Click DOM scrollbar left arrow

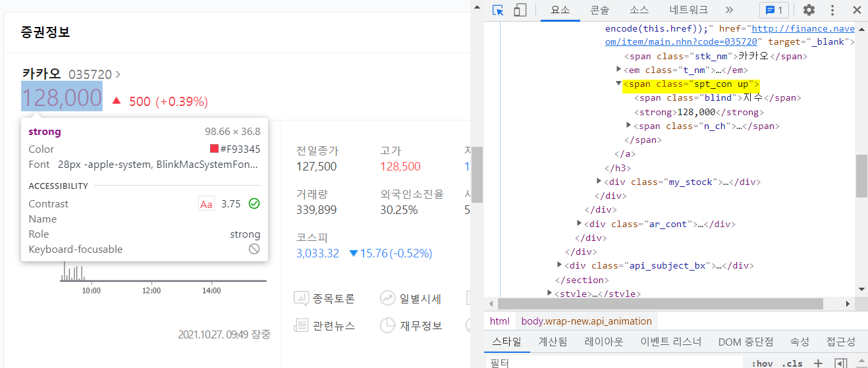coord(490,303)
